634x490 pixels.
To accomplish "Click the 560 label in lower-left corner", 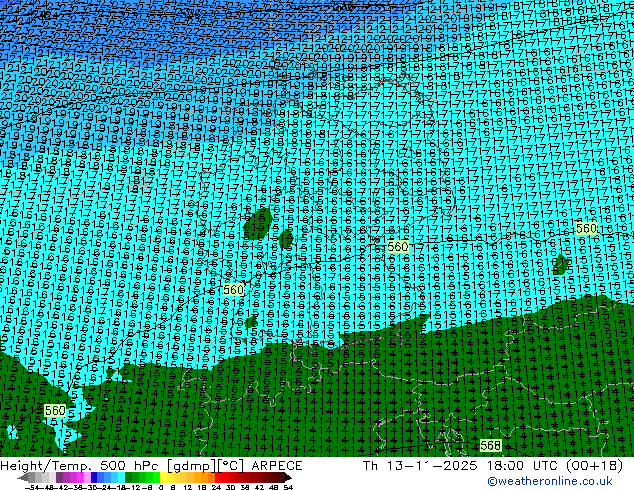I will [55, 411].
